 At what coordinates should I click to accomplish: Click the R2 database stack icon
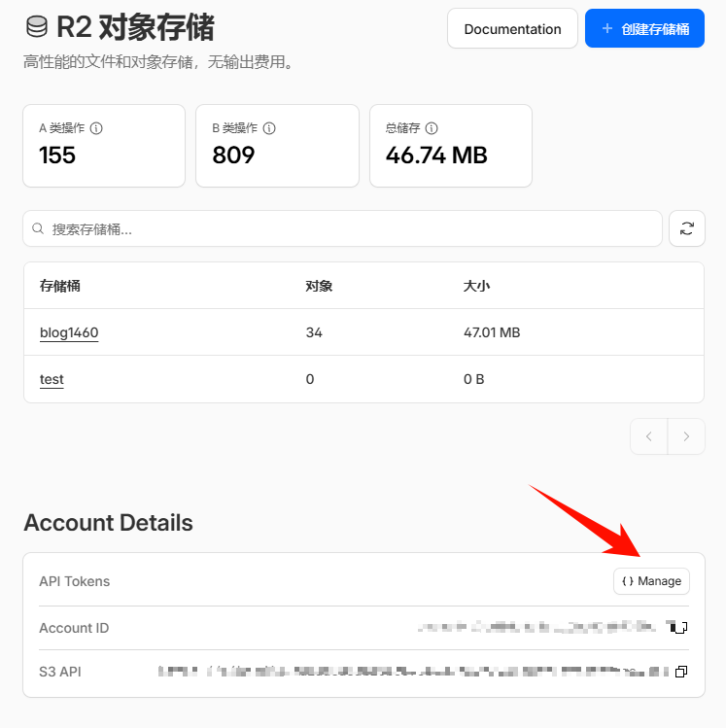(37, 28)
